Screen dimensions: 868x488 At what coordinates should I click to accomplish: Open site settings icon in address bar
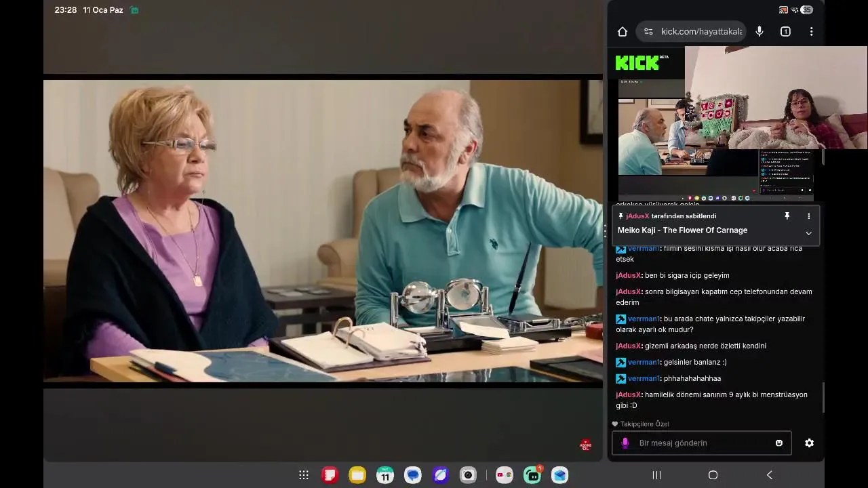[648, 32]
